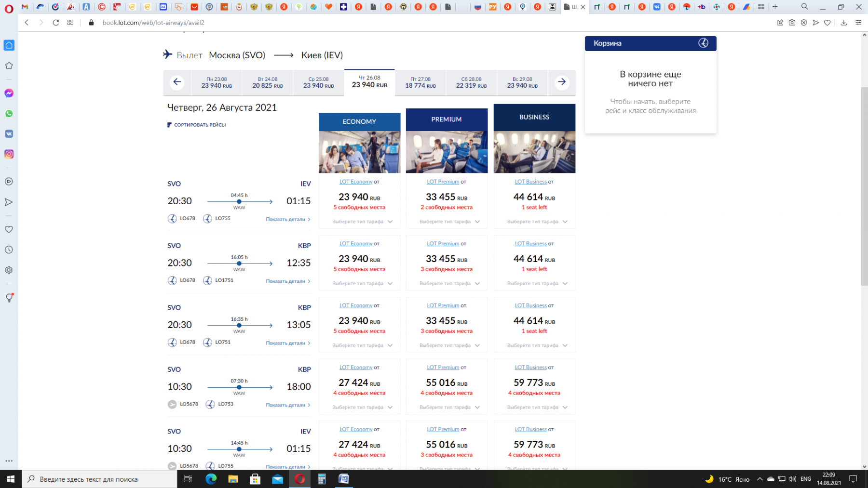This screenshot has width=868, height=488.
Task: Select Tuesday 24.08 date with 20 825 RUB
Action: click(268, 82)
